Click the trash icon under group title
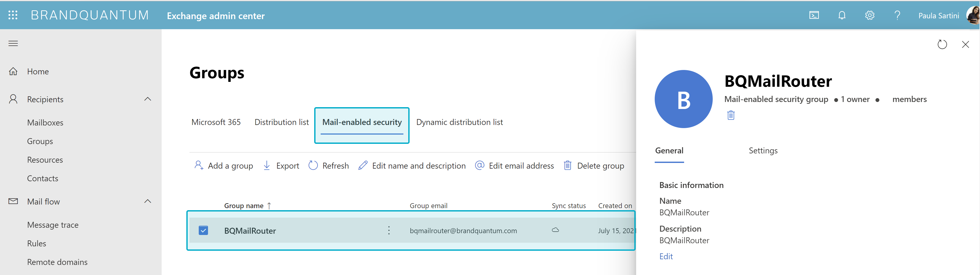Screen dimensions: 980x275 (730, 115)
